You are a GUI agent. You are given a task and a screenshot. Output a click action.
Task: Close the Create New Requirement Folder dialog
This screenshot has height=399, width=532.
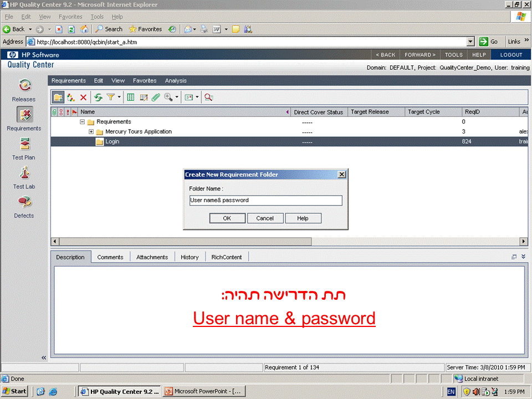(x=342, y=175)
